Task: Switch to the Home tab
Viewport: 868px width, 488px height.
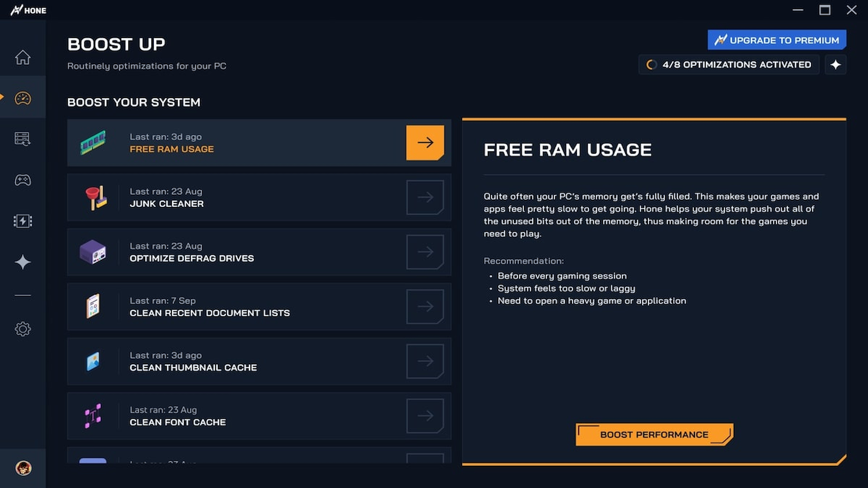Action: point(23,58)
